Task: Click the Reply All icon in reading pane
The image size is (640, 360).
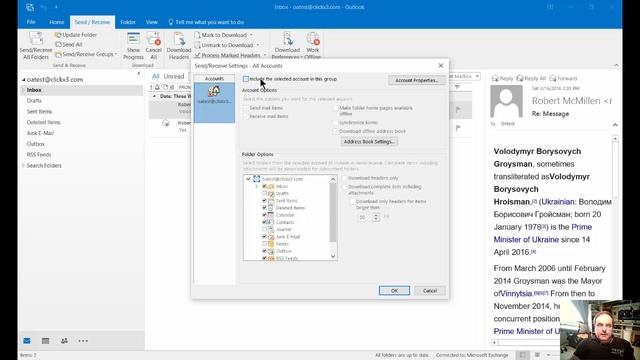Action: tap(520, 78)
